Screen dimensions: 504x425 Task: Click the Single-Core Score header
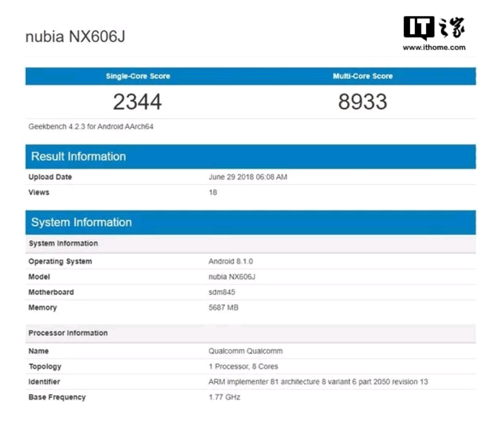138,76
